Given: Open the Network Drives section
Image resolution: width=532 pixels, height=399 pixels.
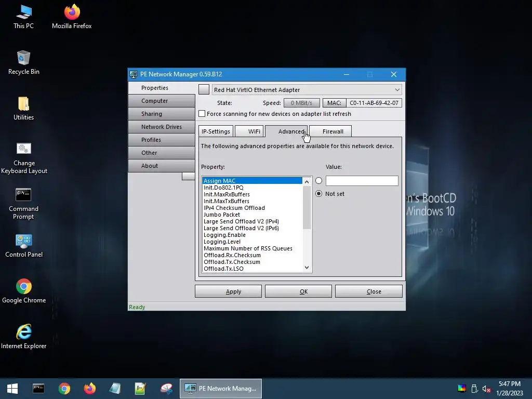Looking at the screenshot, I should click(x=162, y=127).
